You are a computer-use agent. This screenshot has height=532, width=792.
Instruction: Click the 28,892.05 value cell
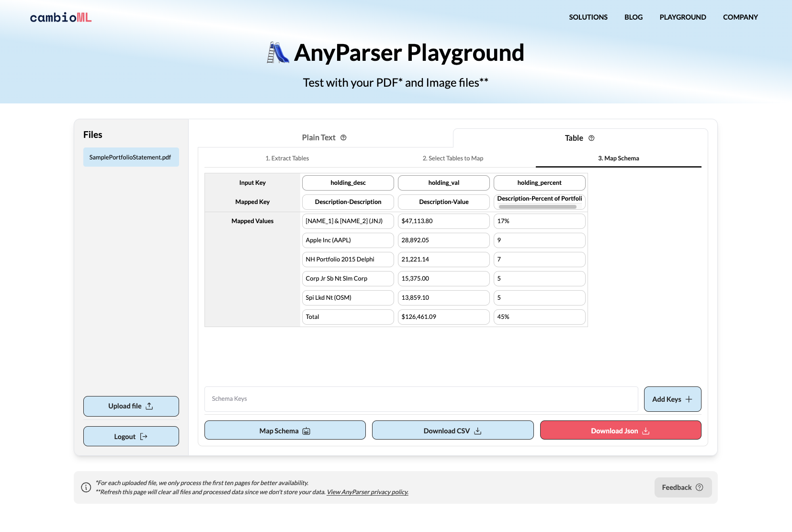tap(444, 240)
